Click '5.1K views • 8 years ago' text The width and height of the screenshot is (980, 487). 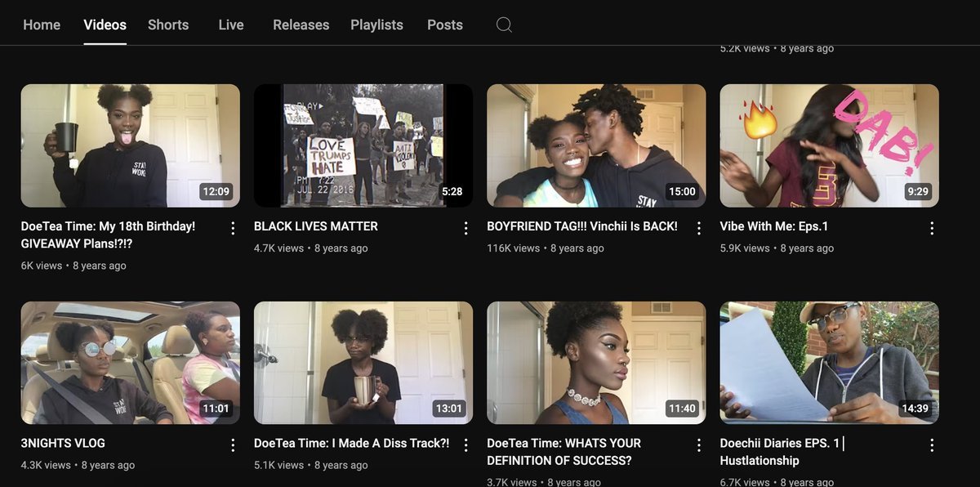point(310,465)
